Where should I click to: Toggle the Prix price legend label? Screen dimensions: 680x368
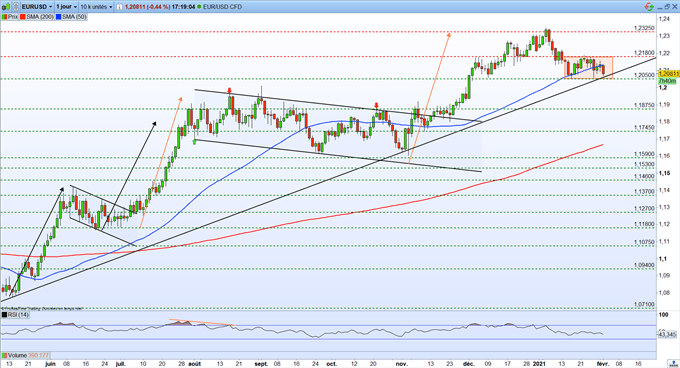click(10, 17)
